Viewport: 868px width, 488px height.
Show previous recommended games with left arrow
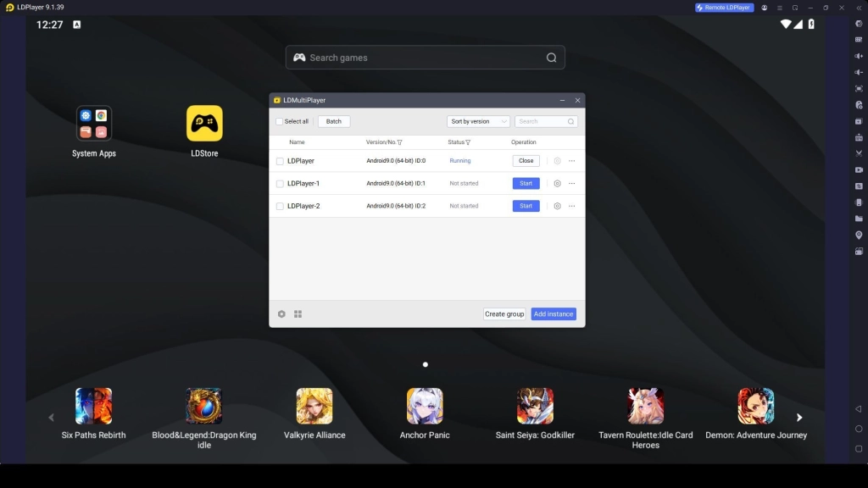tap(51, 417)
